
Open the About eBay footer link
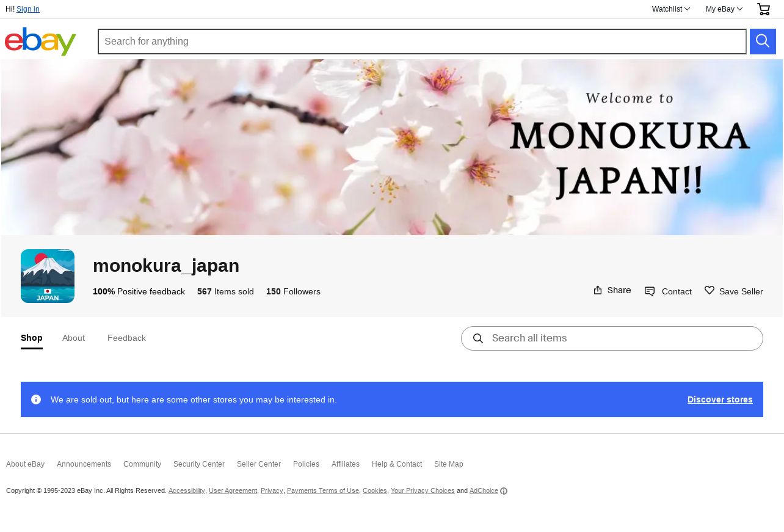(x=25, y=464)
